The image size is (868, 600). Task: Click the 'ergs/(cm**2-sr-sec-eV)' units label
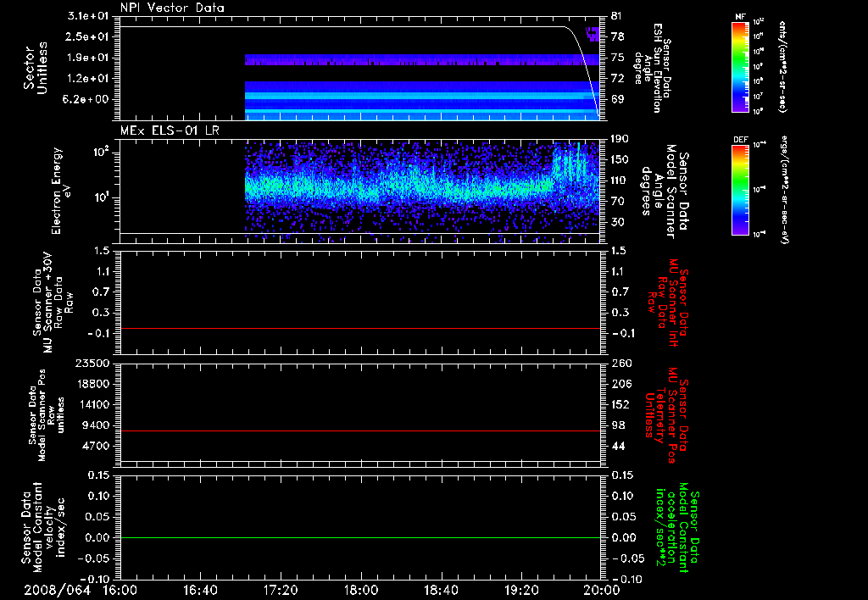tap(784, 190)
